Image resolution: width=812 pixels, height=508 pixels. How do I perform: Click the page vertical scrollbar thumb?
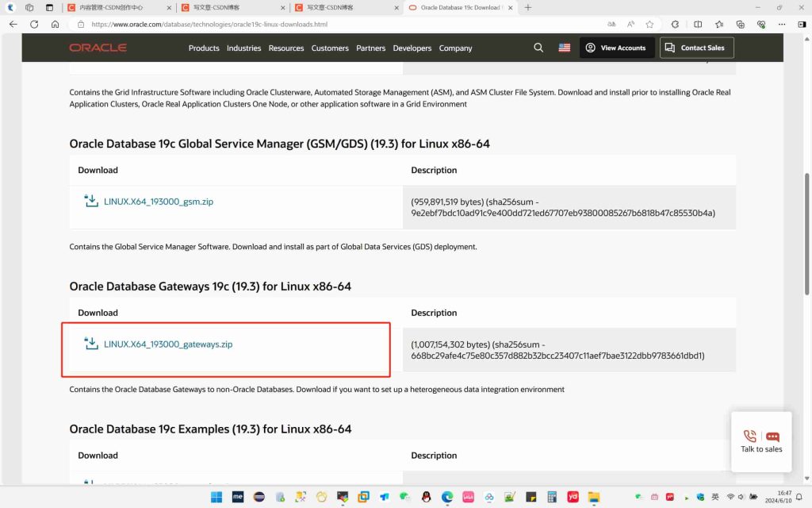(x=806, y=234)
